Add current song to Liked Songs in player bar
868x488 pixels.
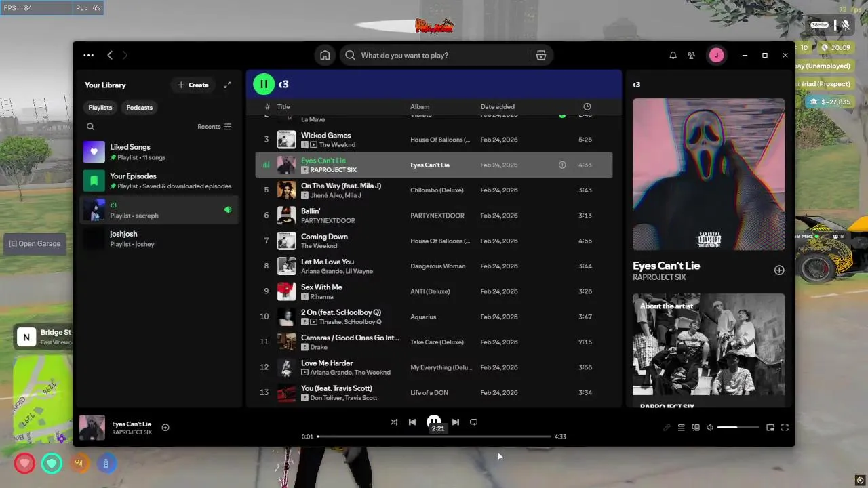[165, 427]
